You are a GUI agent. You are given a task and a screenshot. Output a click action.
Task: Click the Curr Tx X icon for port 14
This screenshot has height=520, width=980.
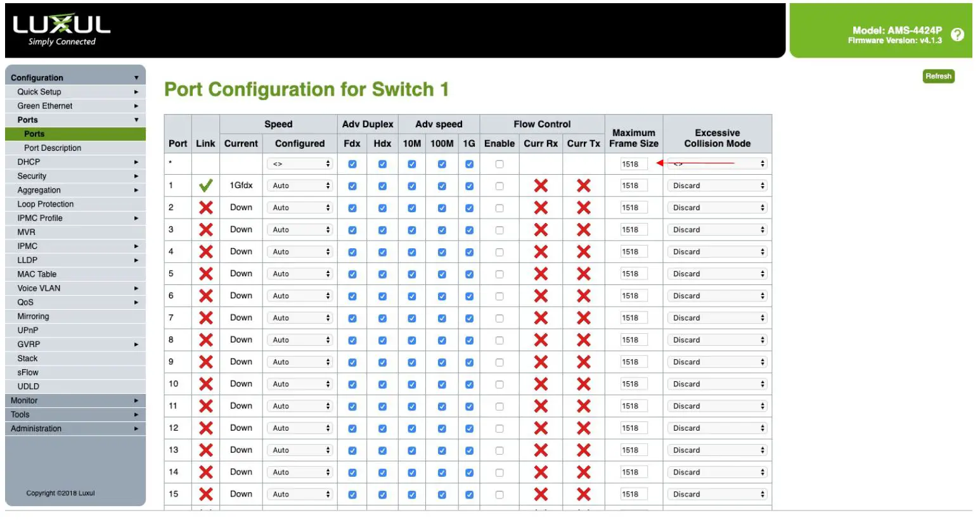pos(584,472)
